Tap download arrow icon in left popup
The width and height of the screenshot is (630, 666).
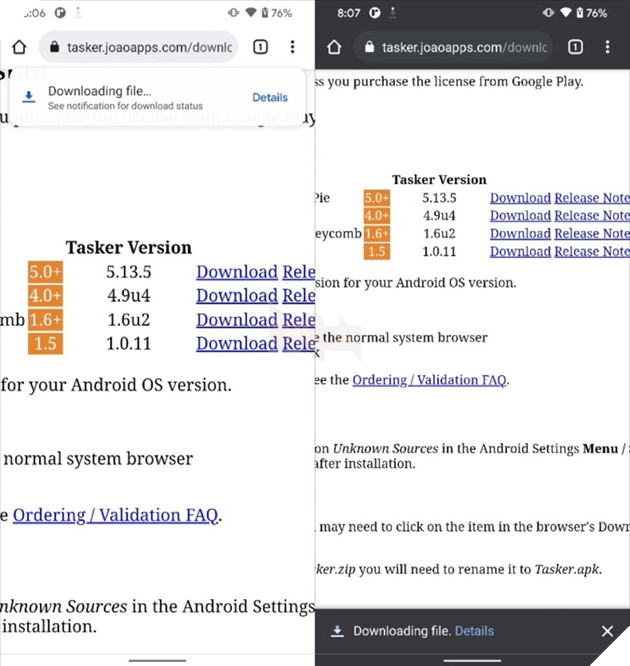click(x=28, y=97)
